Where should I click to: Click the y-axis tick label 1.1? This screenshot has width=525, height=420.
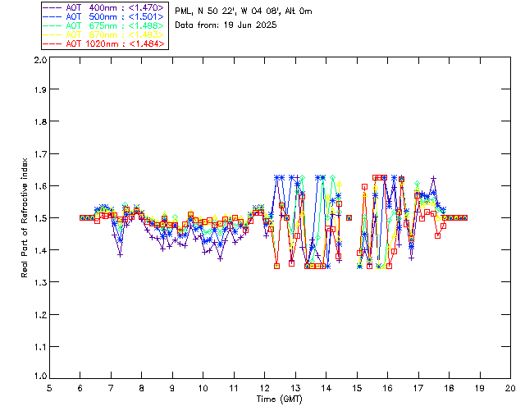tap(40, 347)
